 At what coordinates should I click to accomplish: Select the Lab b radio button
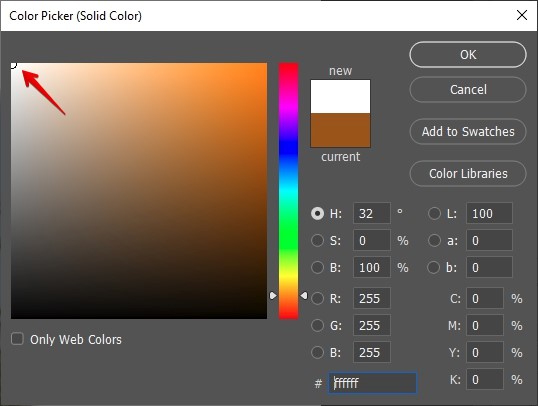(x=434, y=267)
